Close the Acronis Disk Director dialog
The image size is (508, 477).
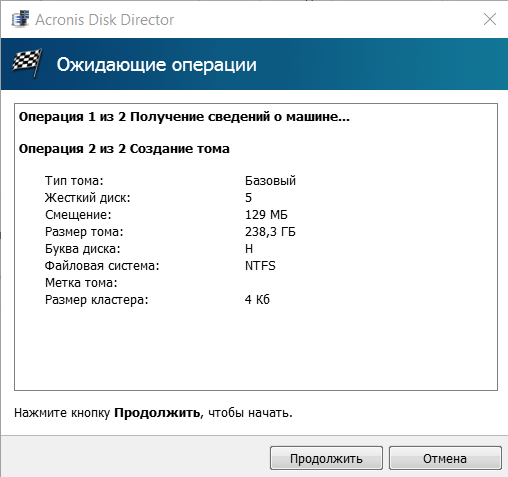[x=490, y=19]
